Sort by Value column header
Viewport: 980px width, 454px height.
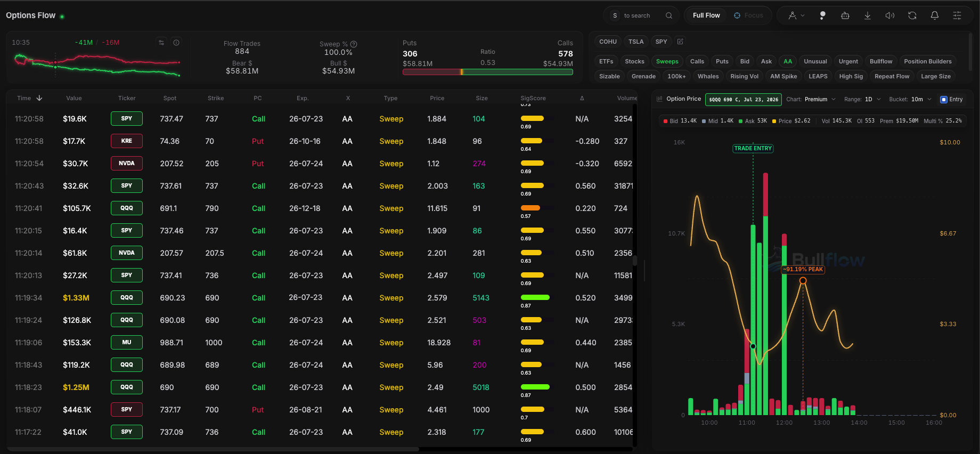coord(74,98)
